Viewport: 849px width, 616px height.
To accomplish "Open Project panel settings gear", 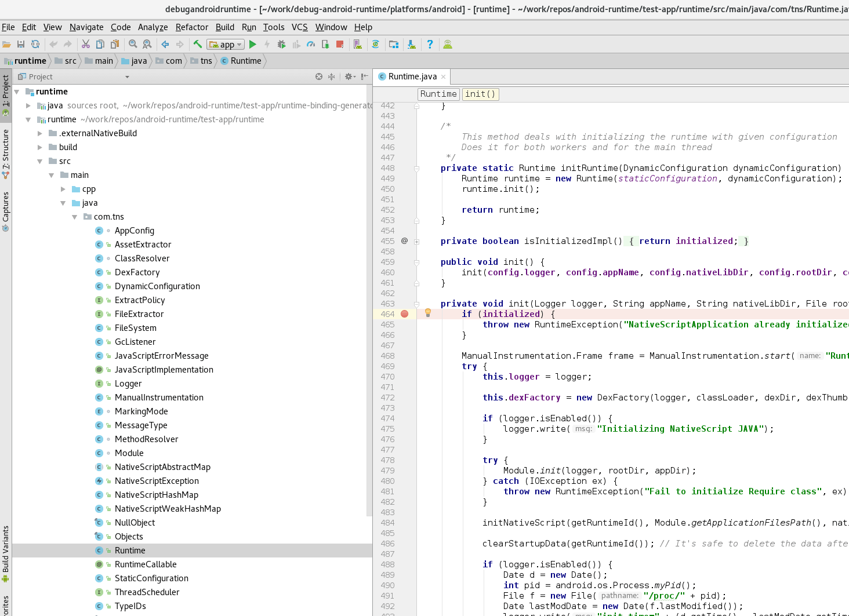I will (349, 76).
